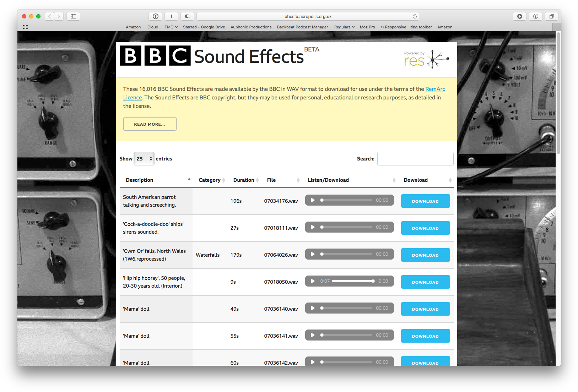Image resolution: width=578 pixels, height=392 pixels.
Task: Play the South American parrot sound preview
Action: click(313, 200)
